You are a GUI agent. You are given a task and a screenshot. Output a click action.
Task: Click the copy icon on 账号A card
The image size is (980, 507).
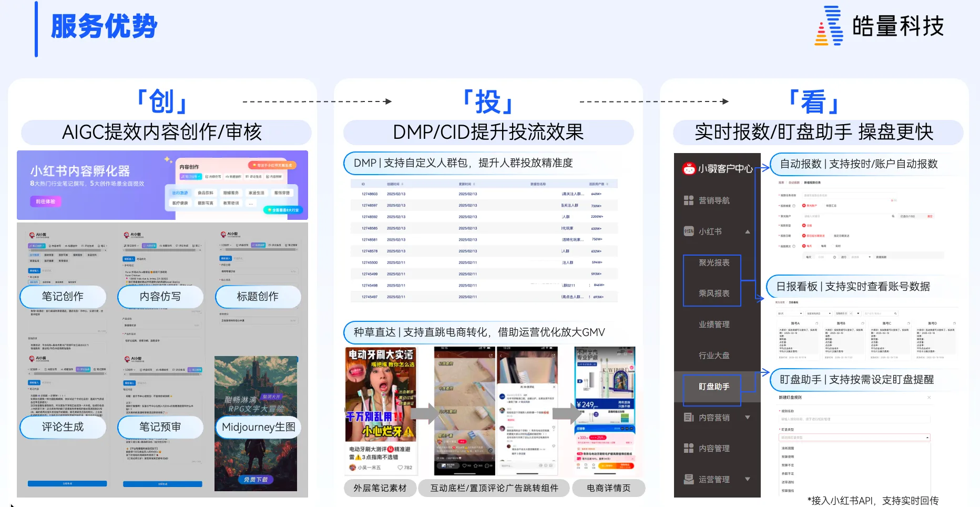pos(816,323)
